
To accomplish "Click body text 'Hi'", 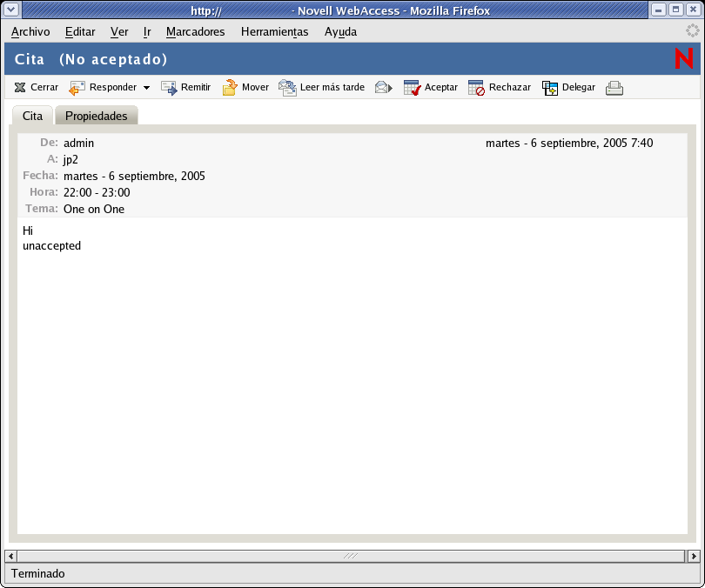I will (28, 231).
